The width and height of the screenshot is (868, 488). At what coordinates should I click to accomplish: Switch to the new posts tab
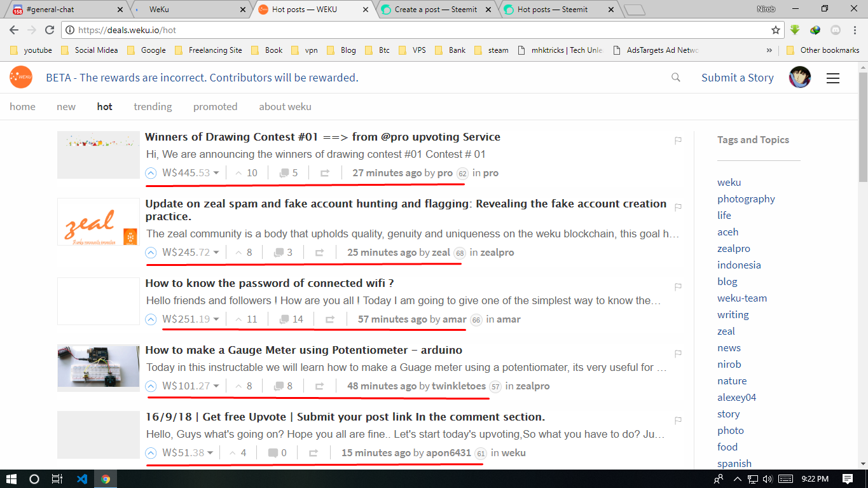point(66,107)
